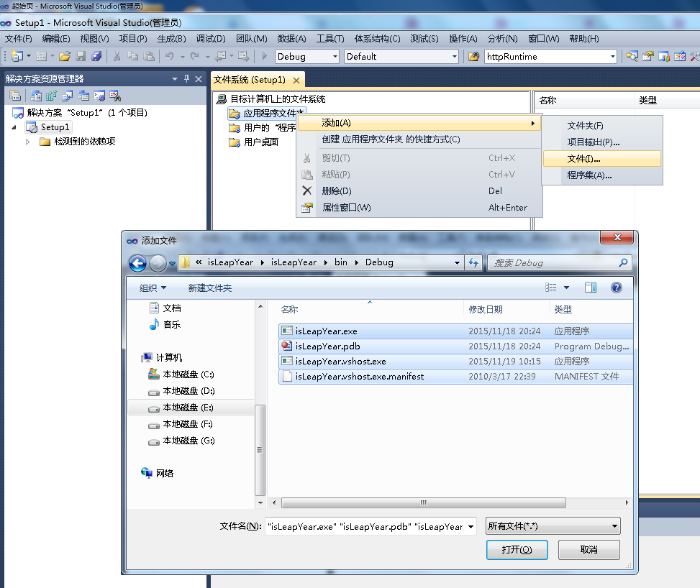Open the Build menu
The height and width of the screenshot is (588, 700).
click(171, 38)
